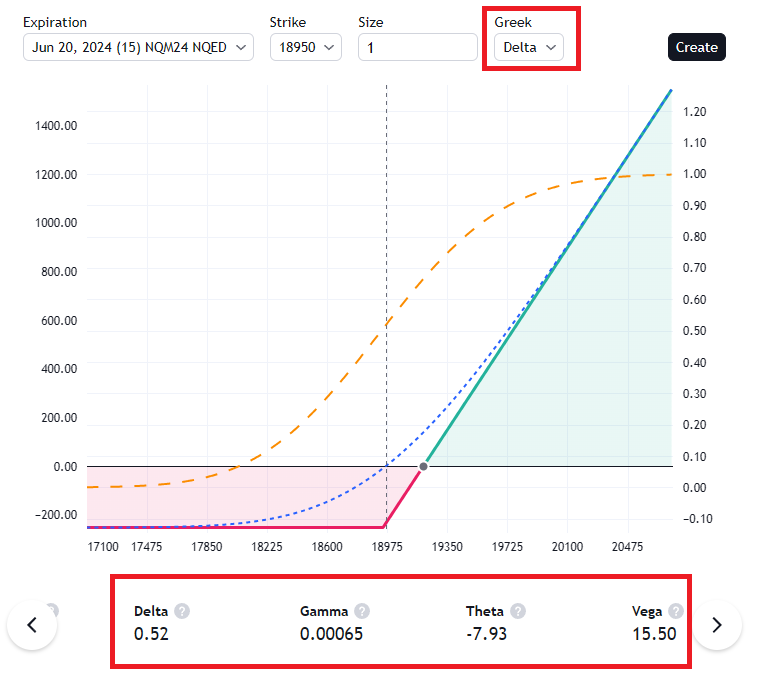Click the 18975 x-axis label
The height and width of the screenshot is (681, 762).
point(387,547)
